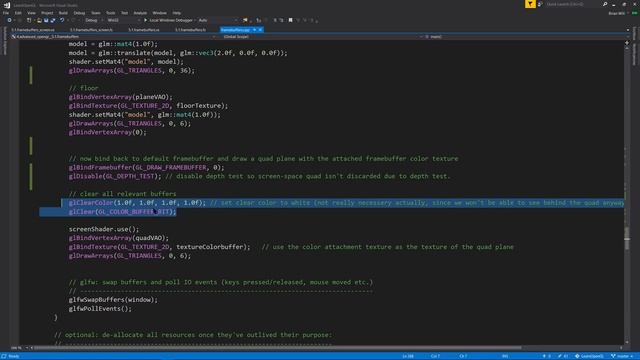Click glfwSwapBuffers(window) line

[x=113, y=300]
